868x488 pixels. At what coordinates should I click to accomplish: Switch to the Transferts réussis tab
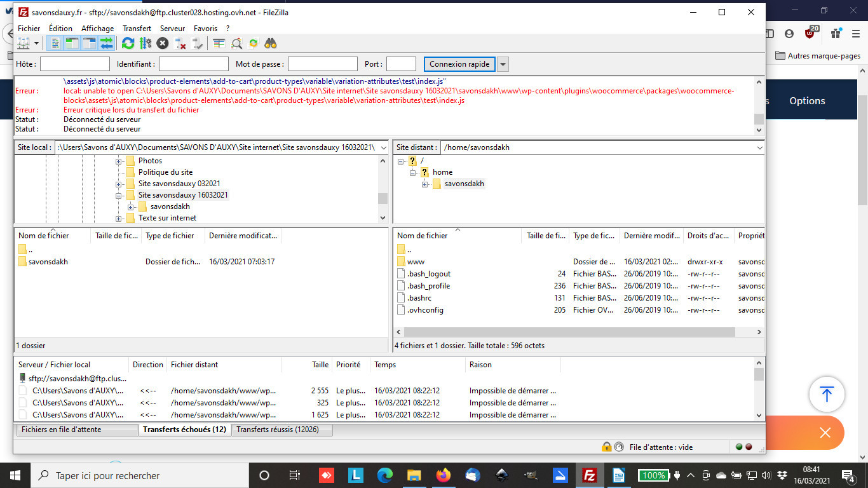point(281,430)
